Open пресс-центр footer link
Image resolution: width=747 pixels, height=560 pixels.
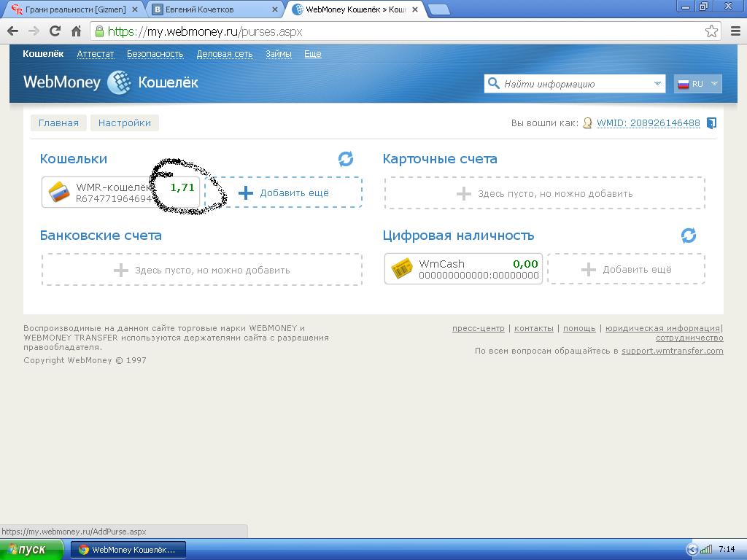[479, 328]
